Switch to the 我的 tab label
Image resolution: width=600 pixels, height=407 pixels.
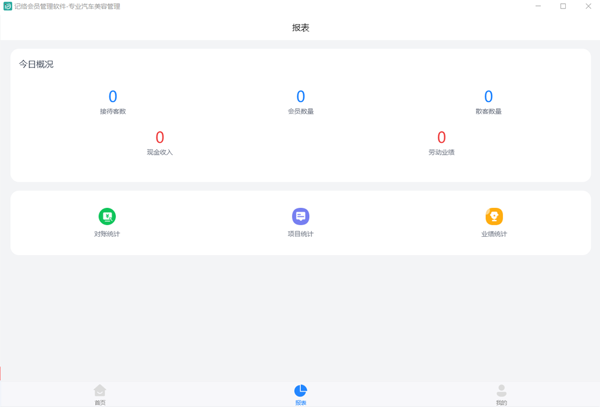pos(501,403)
